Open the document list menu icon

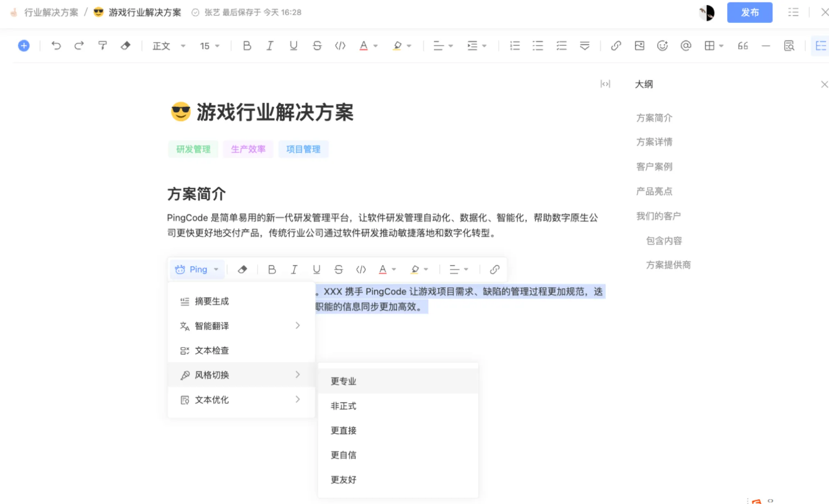(793, 12)
